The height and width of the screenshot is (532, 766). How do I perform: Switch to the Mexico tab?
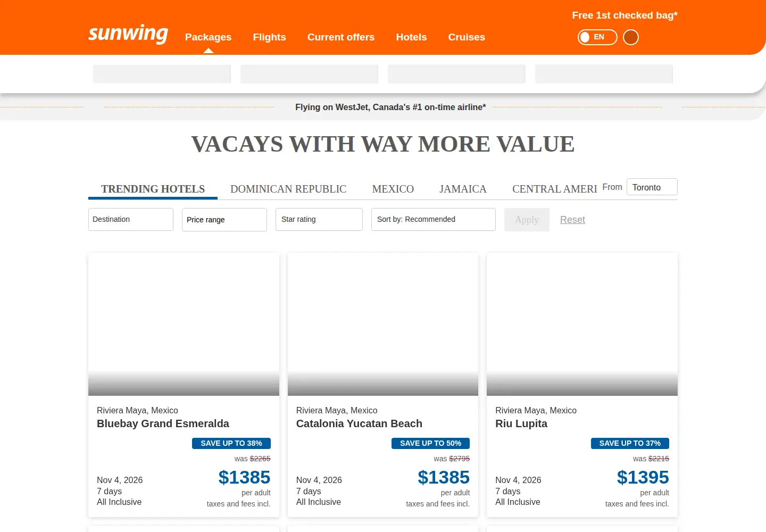[x=393, y=189]
